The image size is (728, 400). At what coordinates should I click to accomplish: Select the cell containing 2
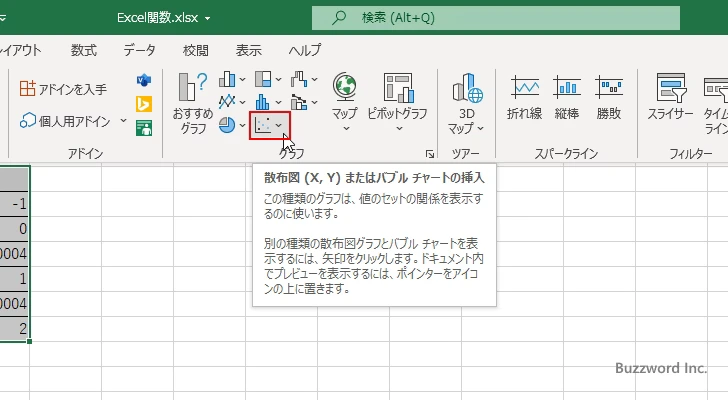pyautogui.click(x=14, y=329)
